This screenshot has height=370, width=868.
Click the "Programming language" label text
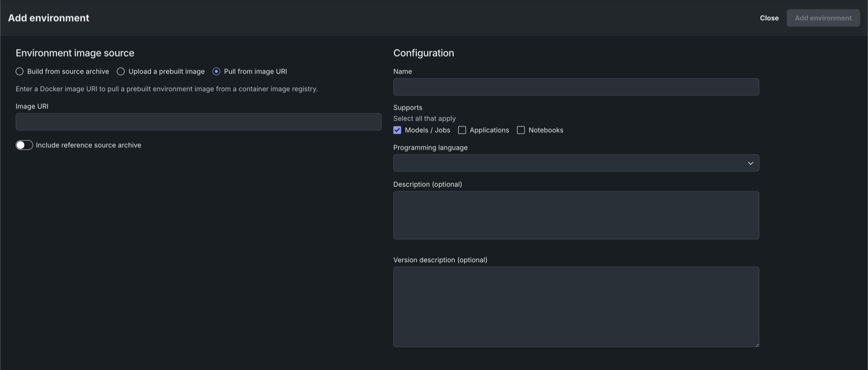[x=430, y=147]
